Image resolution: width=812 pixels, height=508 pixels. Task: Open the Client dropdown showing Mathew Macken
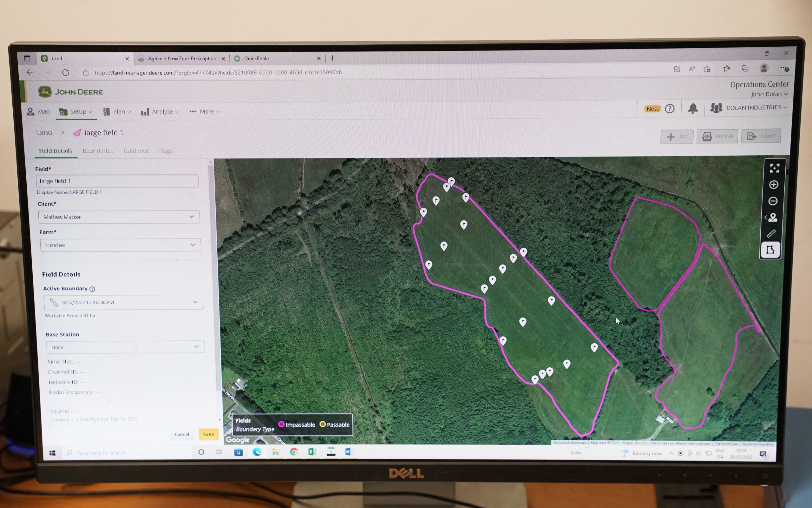click(119, 217)
